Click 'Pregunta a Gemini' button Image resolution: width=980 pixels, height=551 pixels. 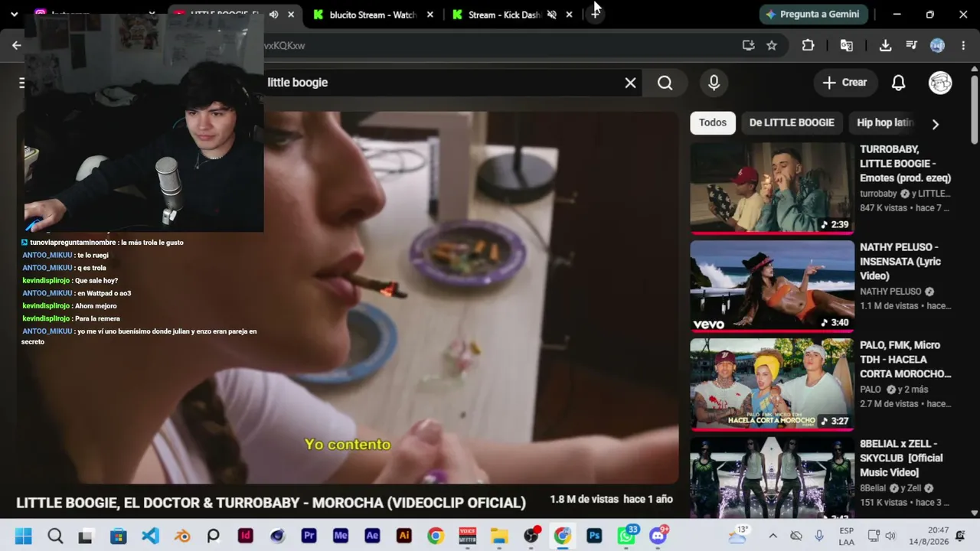point(812,15)
